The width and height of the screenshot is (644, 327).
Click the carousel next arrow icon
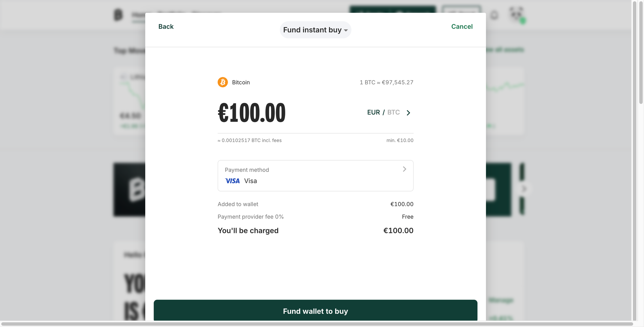(525, 189)
